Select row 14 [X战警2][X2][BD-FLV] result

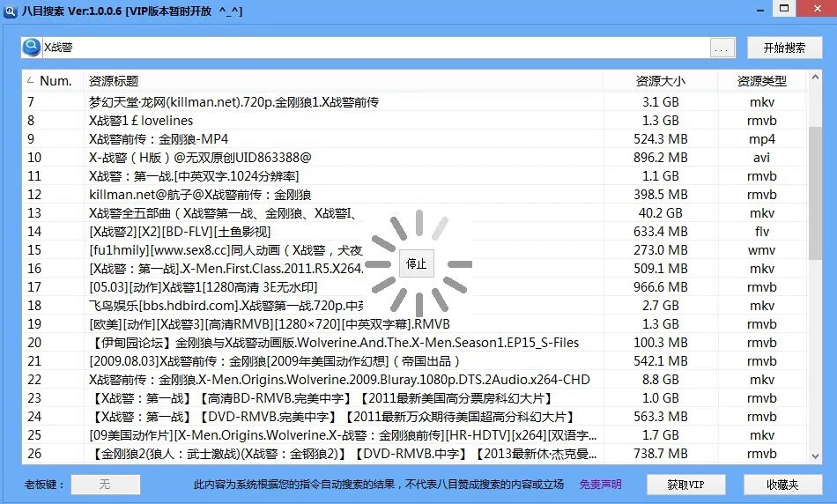pos(414,232)
